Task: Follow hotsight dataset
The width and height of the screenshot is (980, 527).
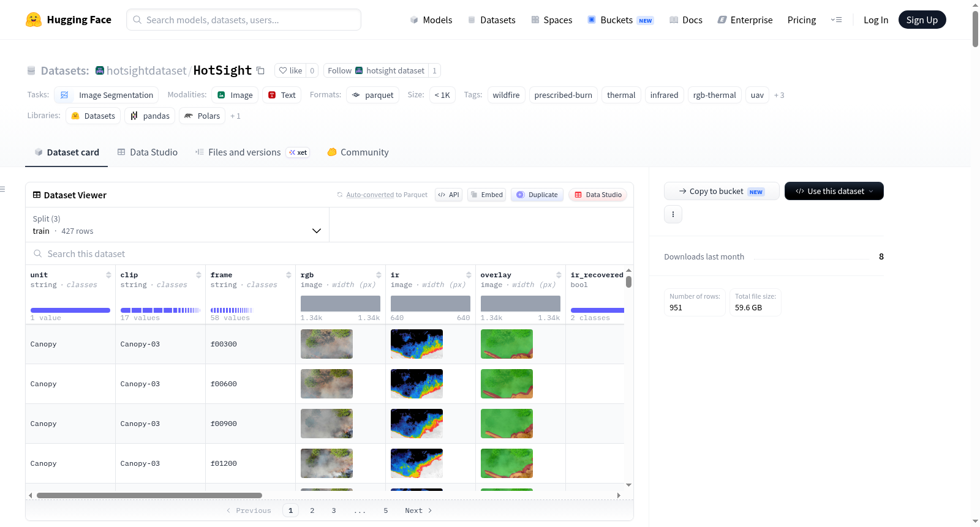Action: [x=376, y=70]
